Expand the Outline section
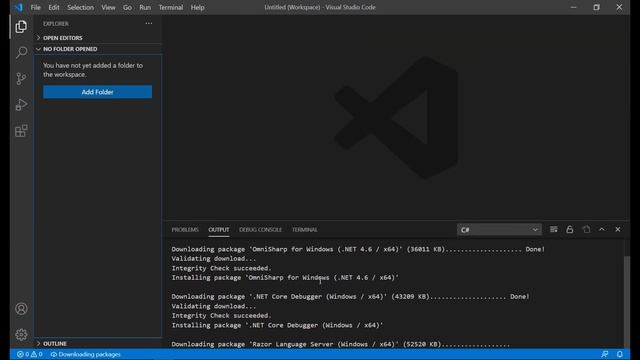The height and width of the screenshot is (360, 640). pyautogui.click(x=98, y=344)
